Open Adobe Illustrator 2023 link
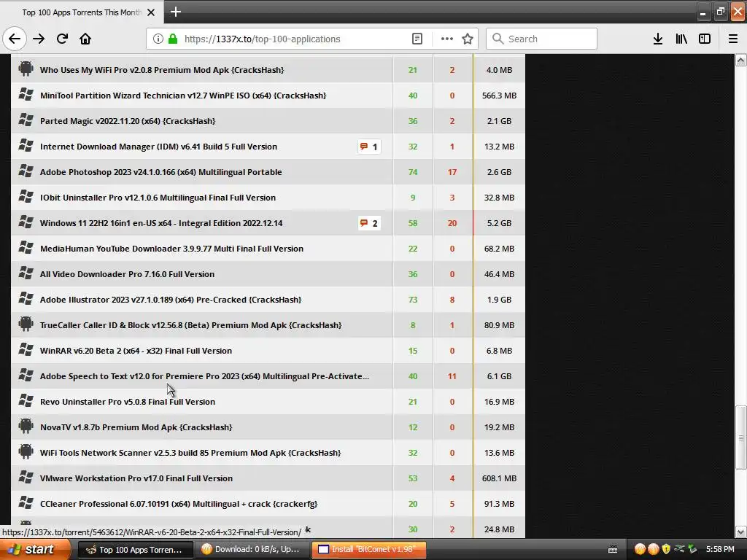The width and height of the screenshot is (747, 560). click(171, 300)
